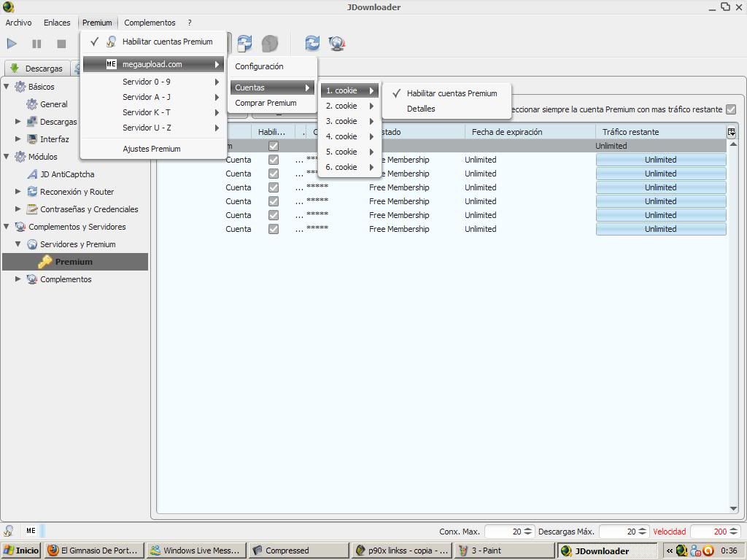
Task: Open the Enlaces menu
Action: click(57, 23)
